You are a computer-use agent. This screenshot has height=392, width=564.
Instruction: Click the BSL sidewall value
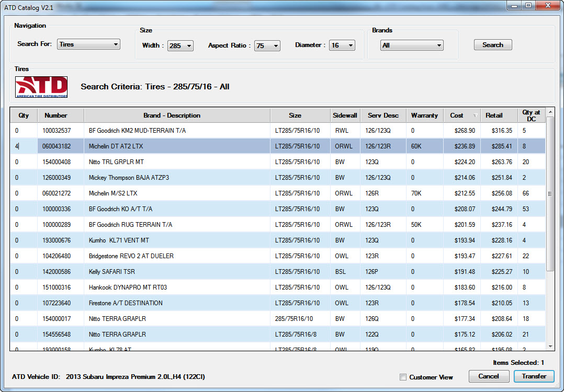[x=340, y=272]
